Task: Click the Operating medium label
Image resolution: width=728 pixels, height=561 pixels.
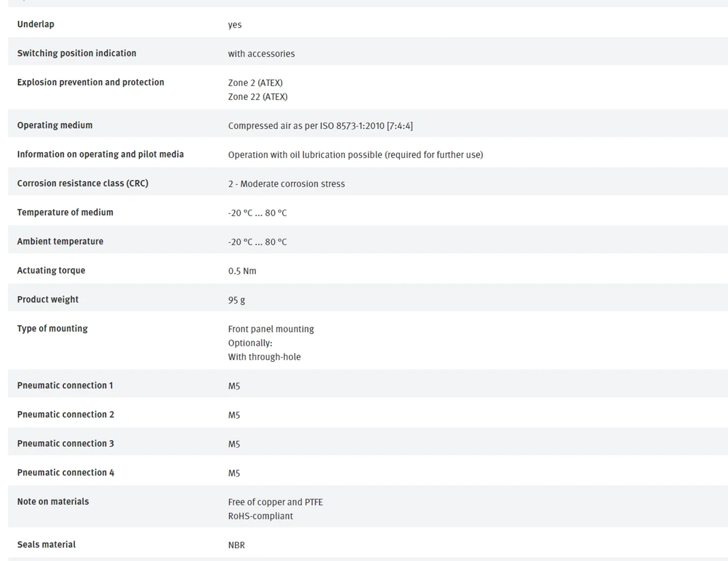Action: click(55, 125)
